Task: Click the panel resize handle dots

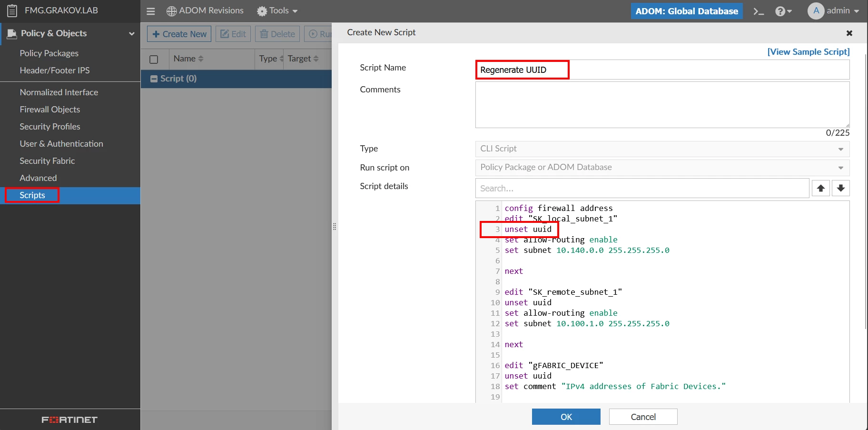Action: coord(335,227)
